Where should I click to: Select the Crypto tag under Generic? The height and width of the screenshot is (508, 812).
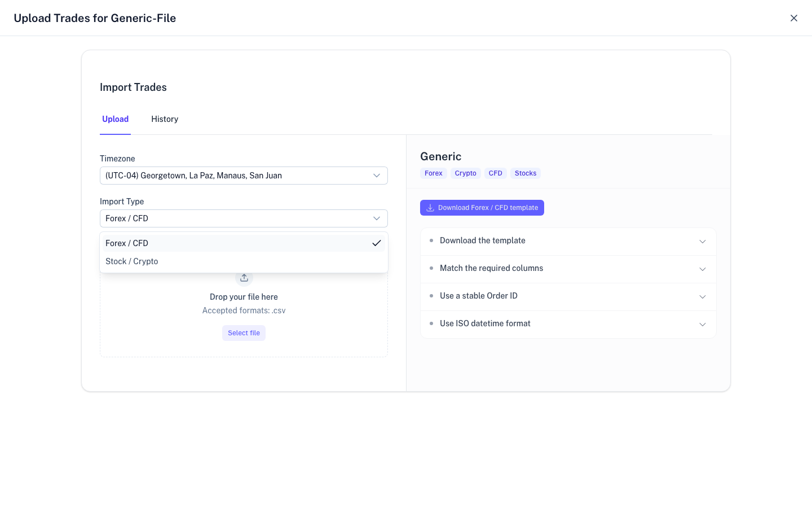[465, 173]
